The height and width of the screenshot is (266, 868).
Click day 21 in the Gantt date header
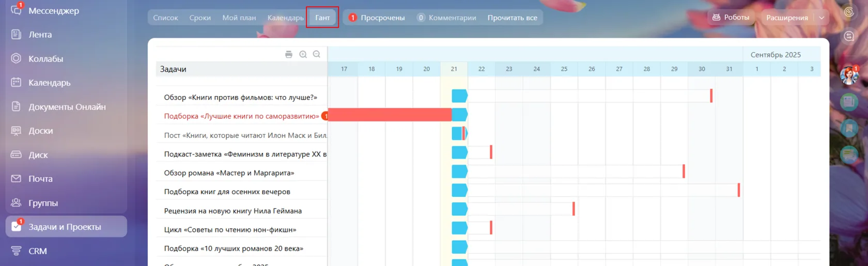454,69
